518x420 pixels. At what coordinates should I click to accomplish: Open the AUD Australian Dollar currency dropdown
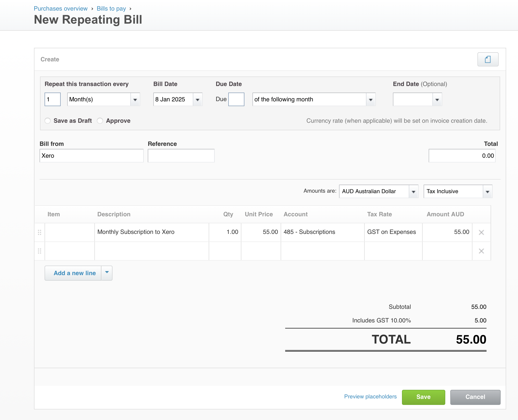point(413,192)
